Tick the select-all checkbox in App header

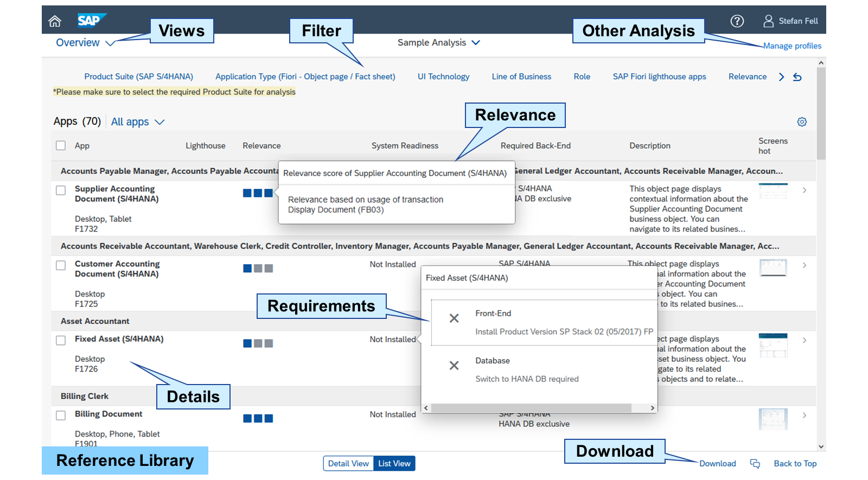coord(61,145)
